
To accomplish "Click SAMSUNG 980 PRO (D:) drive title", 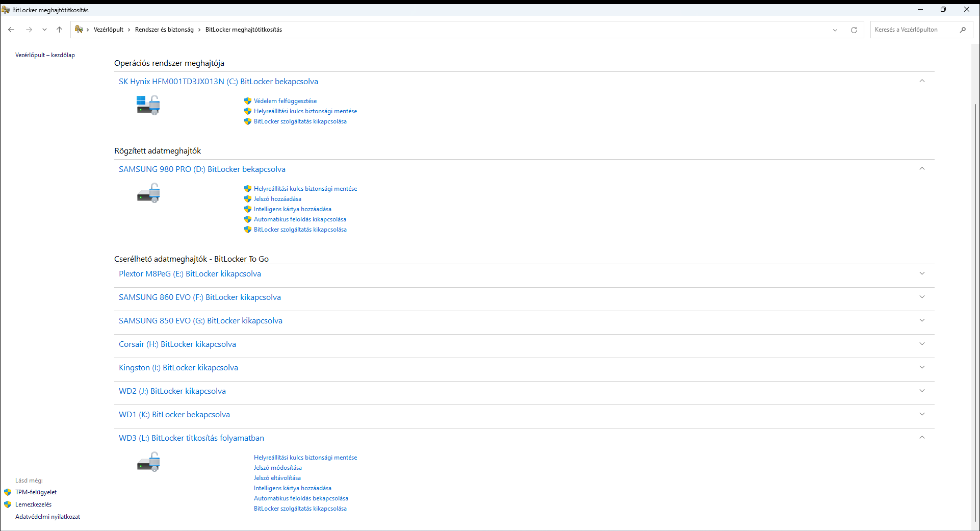I will [x=202, y=169].
